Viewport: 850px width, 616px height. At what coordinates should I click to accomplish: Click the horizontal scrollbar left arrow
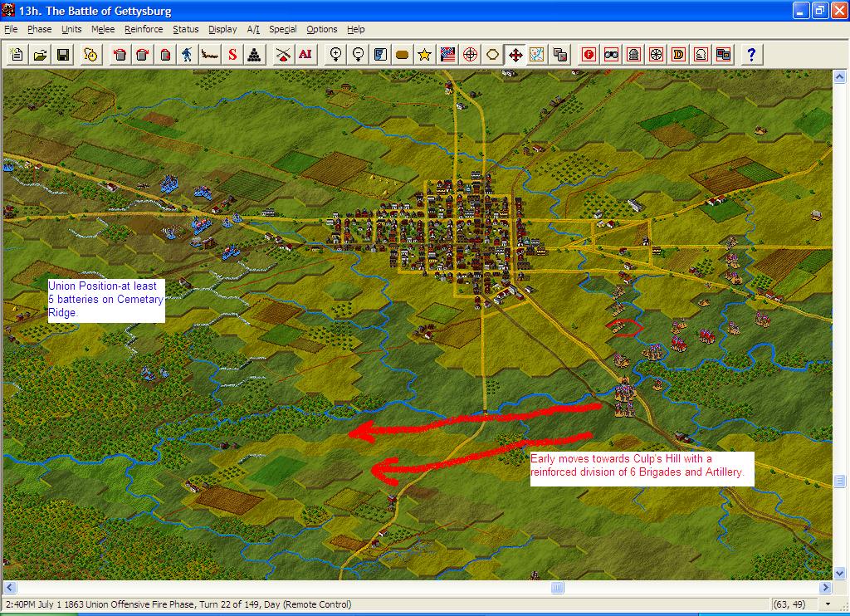[10, 587]
